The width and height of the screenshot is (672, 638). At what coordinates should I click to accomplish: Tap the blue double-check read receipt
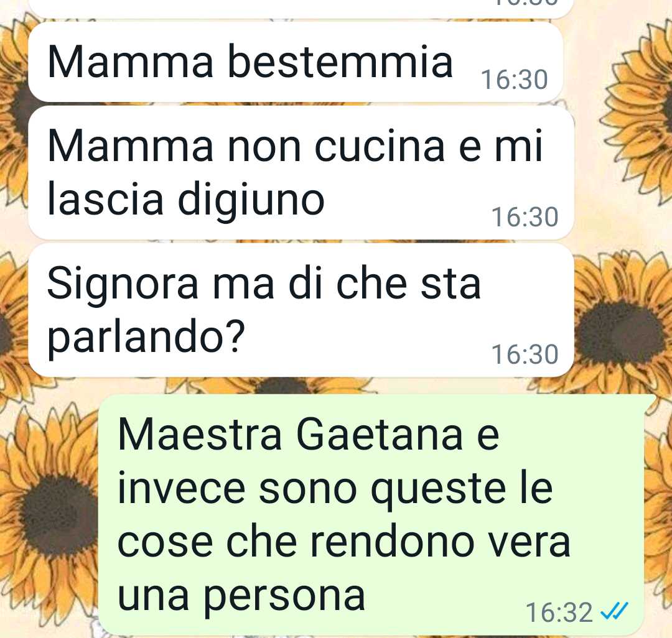click(x=614, y=611)
